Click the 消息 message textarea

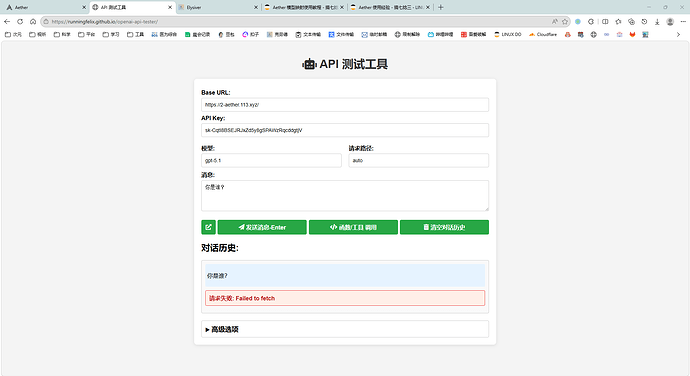click(x=345, y=195)
